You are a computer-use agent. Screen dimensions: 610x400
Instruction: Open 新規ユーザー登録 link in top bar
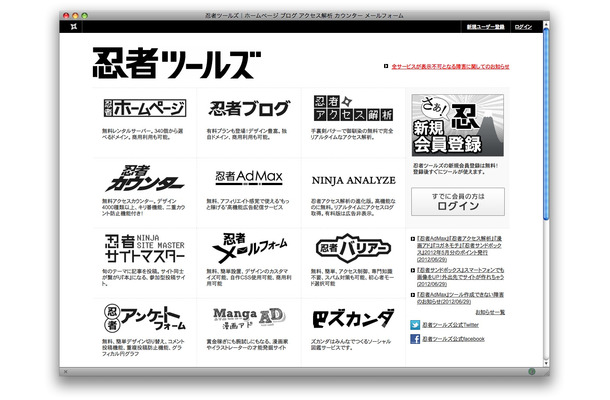(x=485, y=27)
